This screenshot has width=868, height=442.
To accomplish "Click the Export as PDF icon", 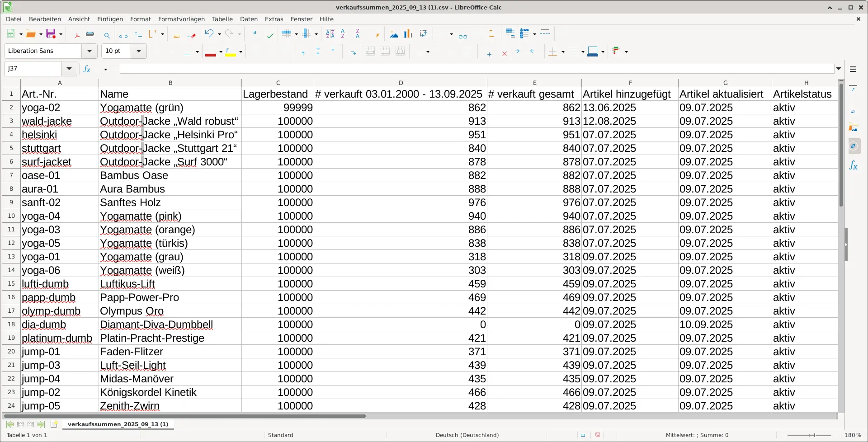I will [x=77, y=34].
